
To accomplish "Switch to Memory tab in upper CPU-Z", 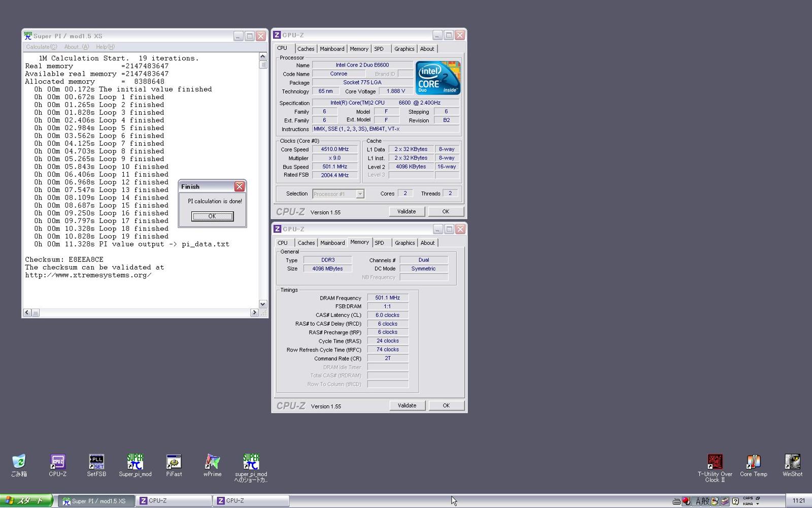I will click(x=359, y=49).
